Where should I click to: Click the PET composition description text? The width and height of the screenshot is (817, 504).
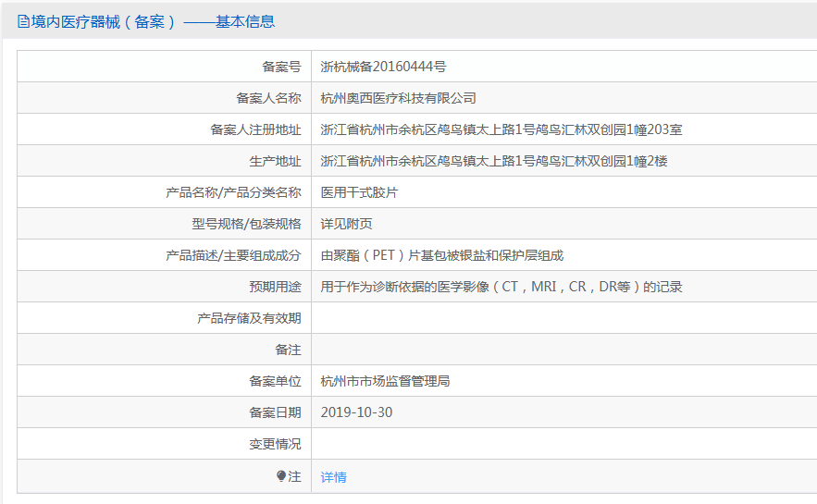click(x=442, y=255)
